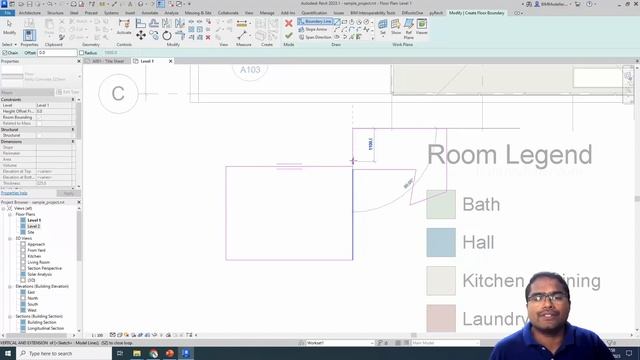Select the Solar Analysis view
This screenshot has height=360, width=640.
39,274
